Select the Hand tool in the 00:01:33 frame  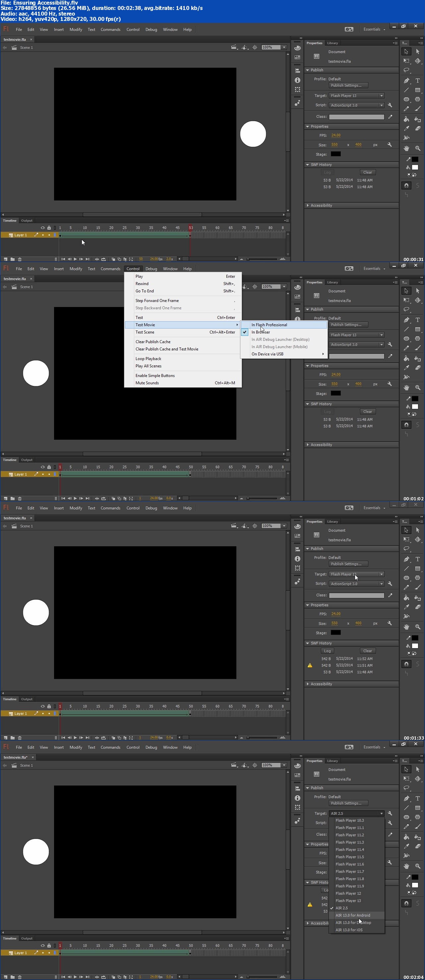coord(406,627)
